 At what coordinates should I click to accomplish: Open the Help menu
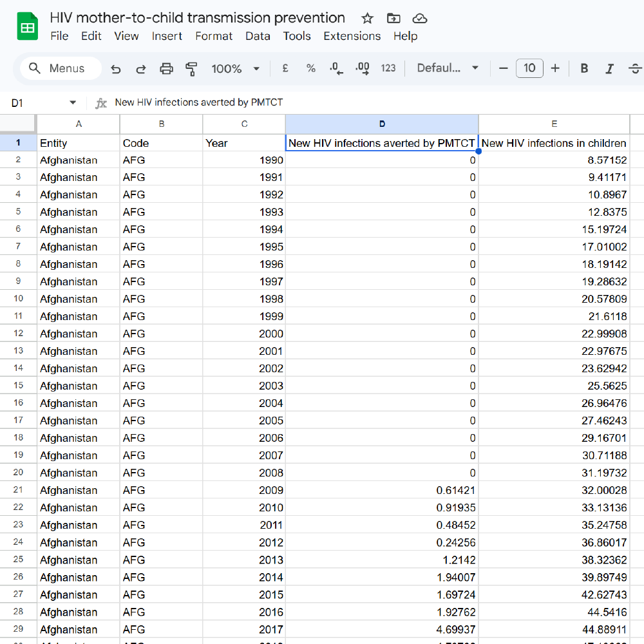(x=405, y=36)
